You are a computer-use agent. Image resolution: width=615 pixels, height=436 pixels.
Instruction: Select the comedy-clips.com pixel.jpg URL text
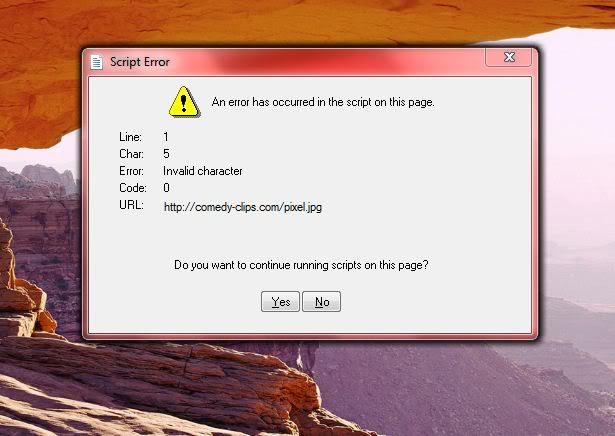[x=243, y=207]
